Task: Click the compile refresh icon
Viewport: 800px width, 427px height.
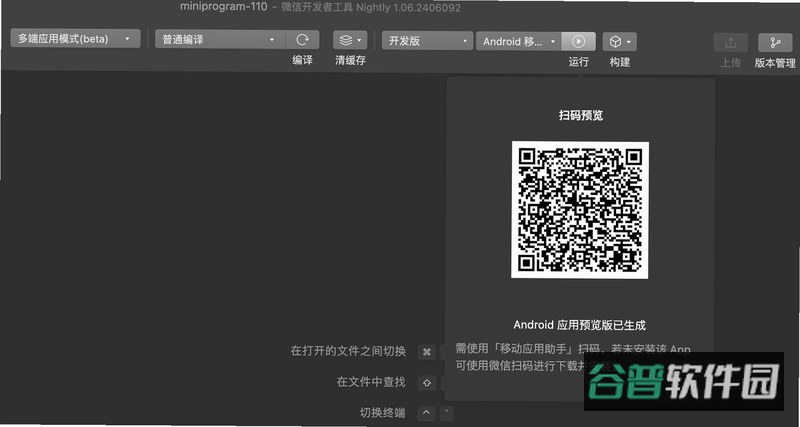Action: tap(303, 40)
